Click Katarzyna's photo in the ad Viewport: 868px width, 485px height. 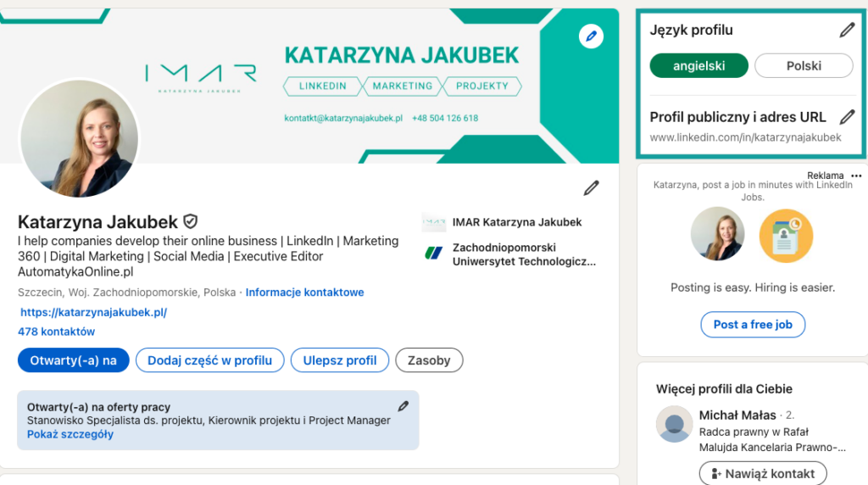(x=717, y=234)
